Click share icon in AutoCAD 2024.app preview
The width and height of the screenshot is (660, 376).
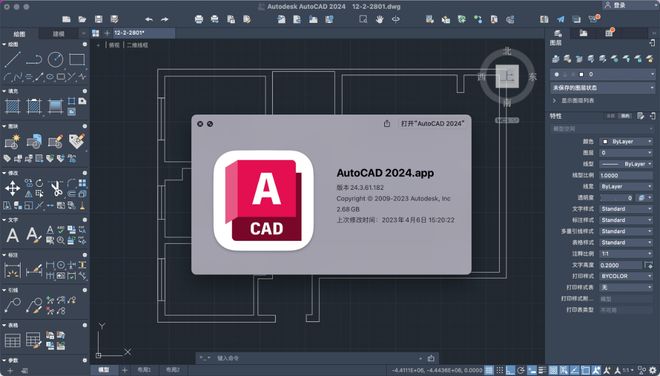click(387, 123)
